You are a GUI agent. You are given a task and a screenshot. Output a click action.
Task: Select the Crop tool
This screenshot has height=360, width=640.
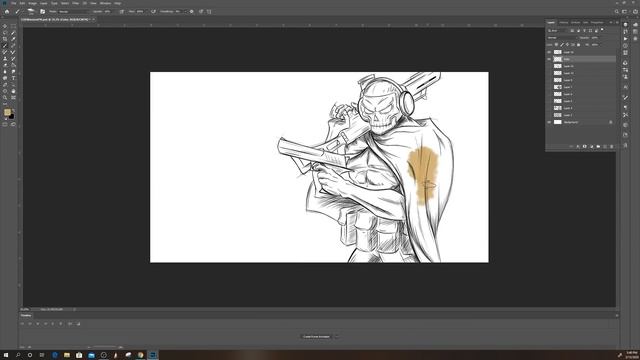[5, 39]
